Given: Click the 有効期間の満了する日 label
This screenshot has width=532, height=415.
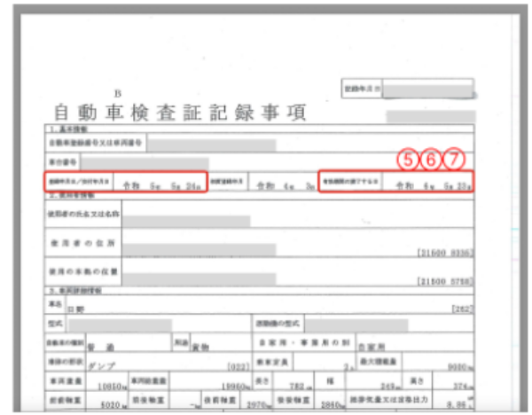Looking at the screenshot, I should click(350, 181).
